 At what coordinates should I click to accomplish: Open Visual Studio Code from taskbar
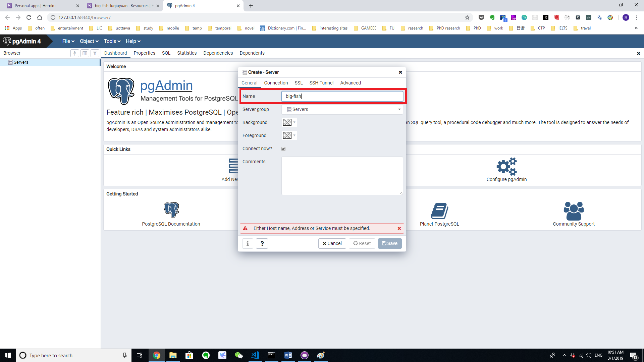[255, 355]
